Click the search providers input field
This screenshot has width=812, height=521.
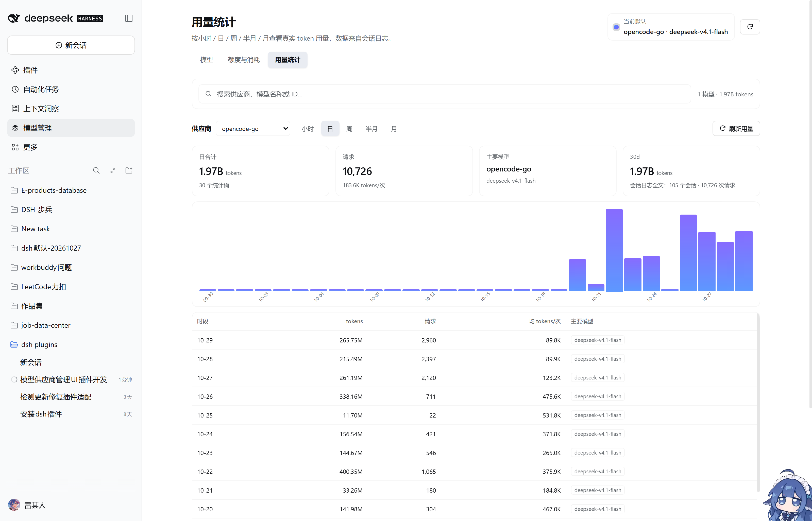pyautogui.click(x=445, y=94)
